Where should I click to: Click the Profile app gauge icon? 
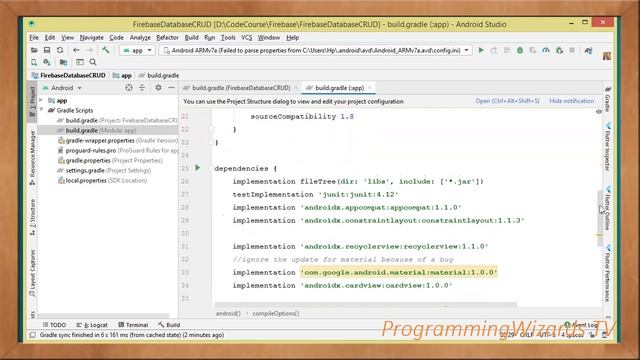(546, 50)
